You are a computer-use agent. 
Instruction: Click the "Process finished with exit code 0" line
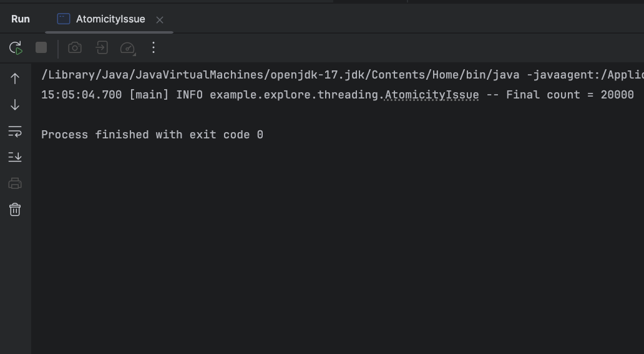pos(152,135)
